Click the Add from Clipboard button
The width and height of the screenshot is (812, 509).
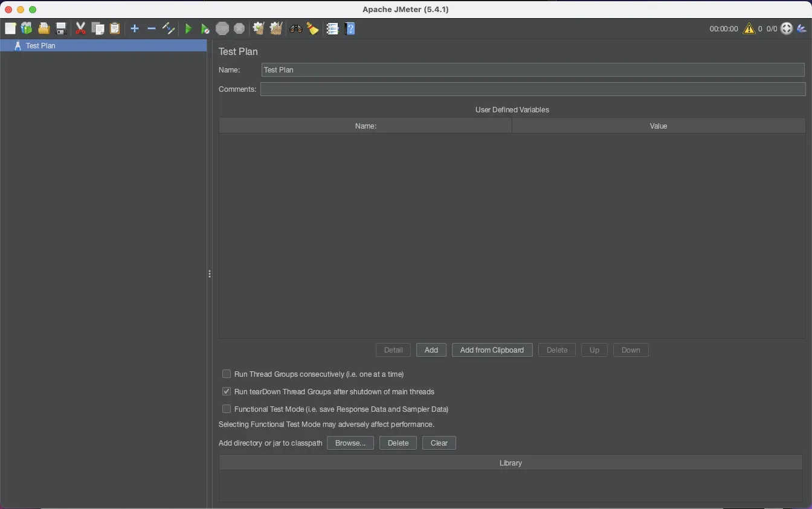(492, 350)
